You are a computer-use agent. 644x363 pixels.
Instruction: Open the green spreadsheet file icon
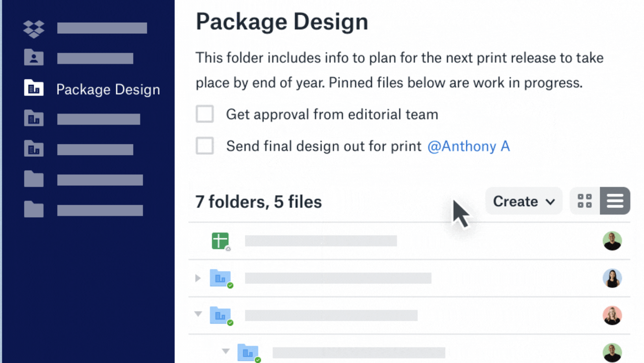coord(220,241)
